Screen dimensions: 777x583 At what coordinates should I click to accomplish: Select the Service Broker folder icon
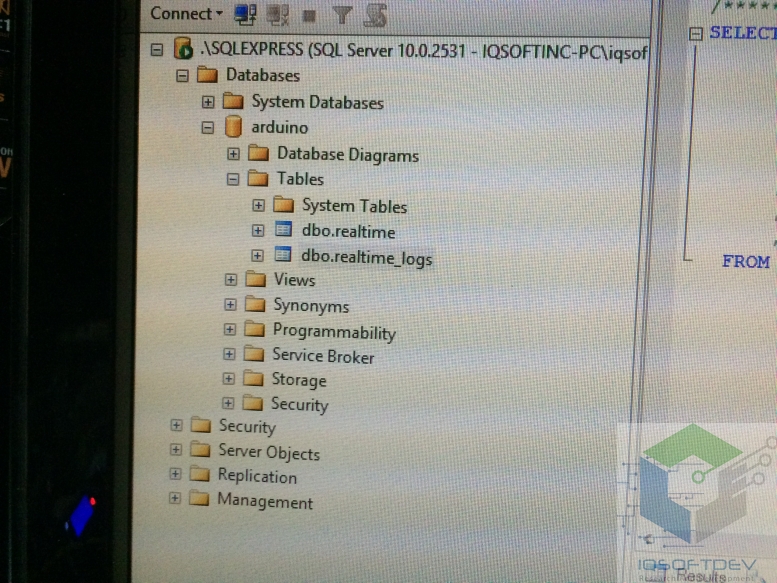(x=254, y=354)
